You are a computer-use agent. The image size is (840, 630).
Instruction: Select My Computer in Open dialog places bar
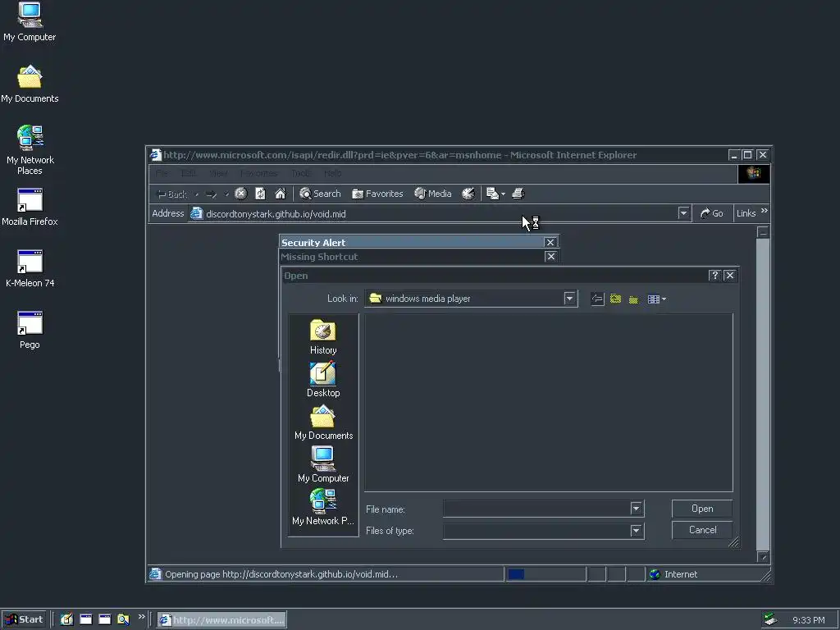pos(323,465)
